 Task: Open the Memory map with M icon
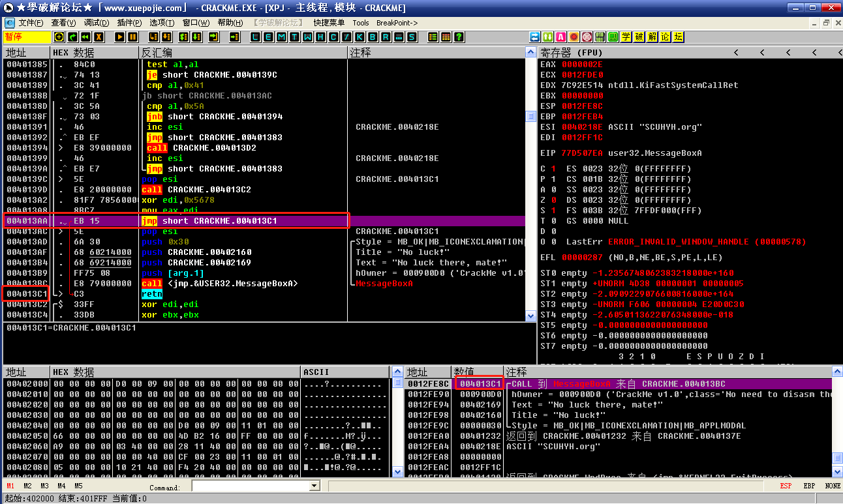tap(281, 37)
